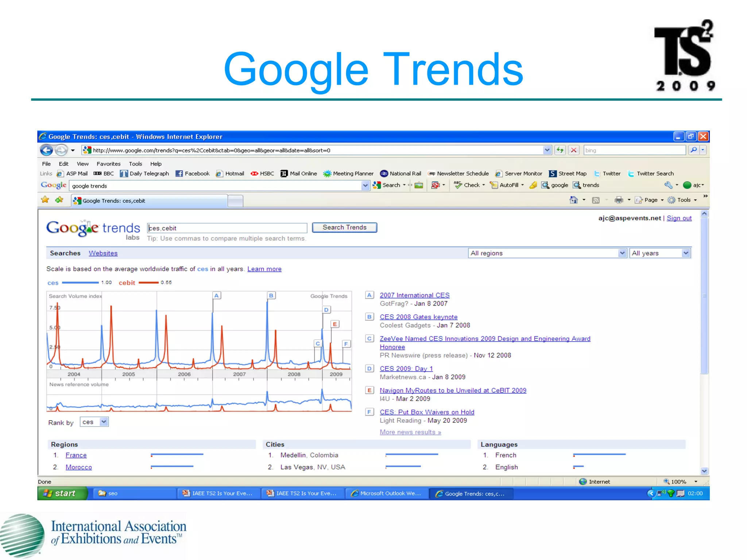Open the All years dropdown
The width and height of the screenshot is (747, 560).
click(x=661, y=253)
